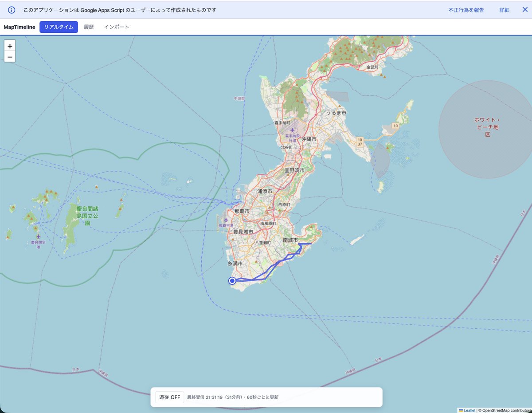
Task: Open the 詳細 link in banner
Action: tap(505, 10)
